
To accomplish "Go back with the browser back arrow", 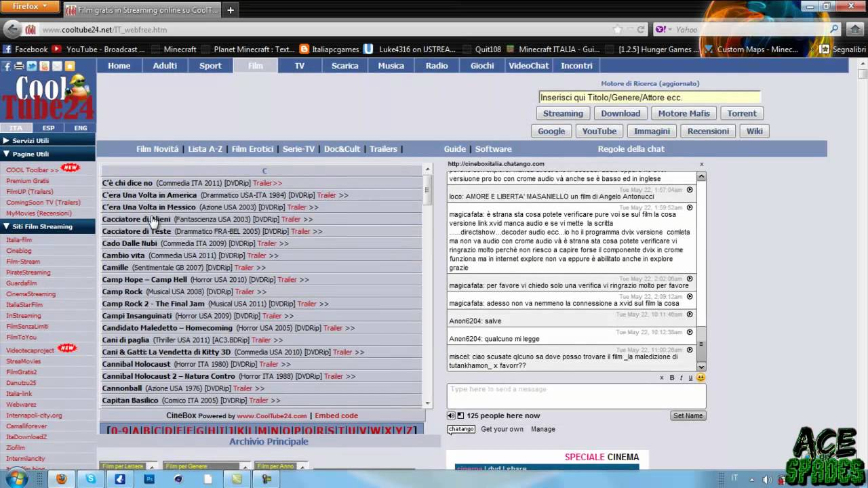I will tap(12, 29).
